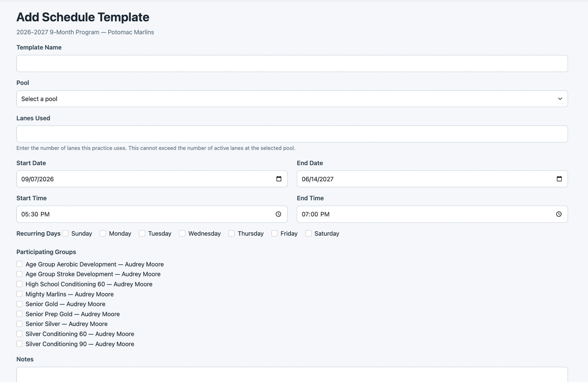Check the Monday recurring day
The height and width of the screenshot is (382, 588).
pyautogui.click(x=103, y=233)
